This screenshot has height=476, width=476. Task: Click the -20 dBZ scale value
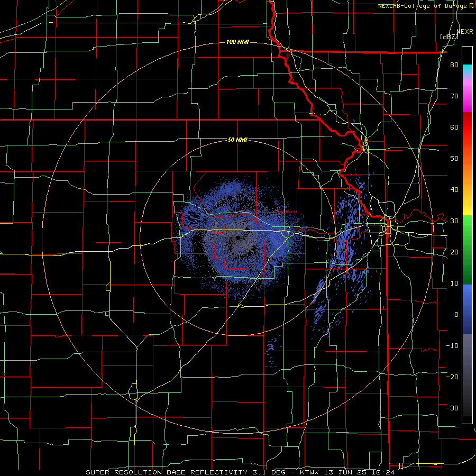tap(452, 377)
